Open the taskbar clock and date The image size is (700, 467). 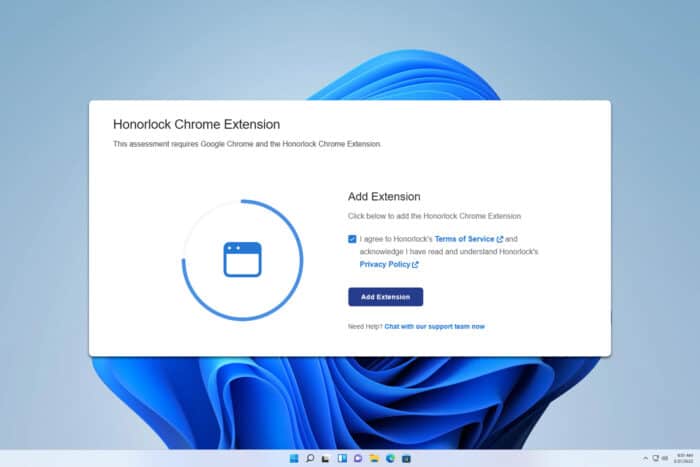(683, 459)
